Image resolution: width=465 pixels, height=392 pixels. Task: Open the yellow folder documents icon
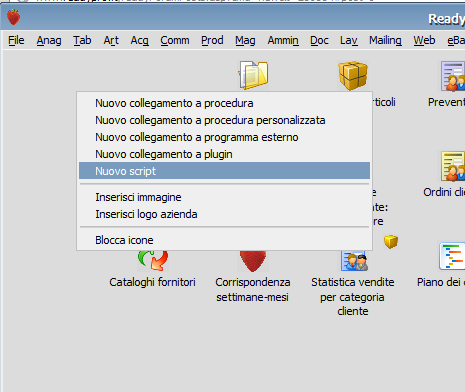(253, 75)
